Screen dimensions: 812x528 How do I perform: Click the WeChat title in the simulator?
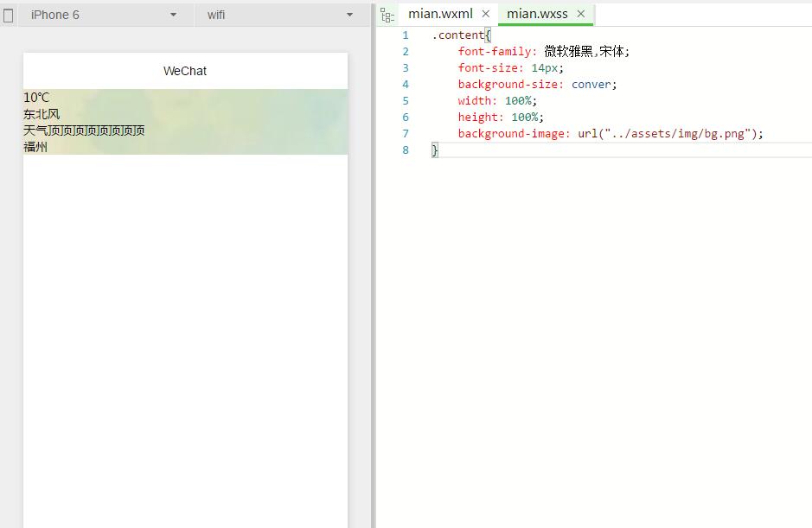[185, 71]
